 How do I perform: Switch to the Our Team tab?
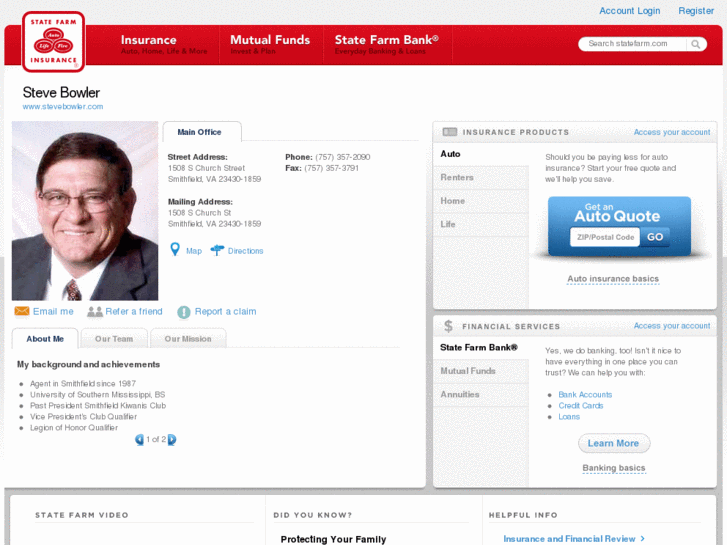click(x=114, y=339)
